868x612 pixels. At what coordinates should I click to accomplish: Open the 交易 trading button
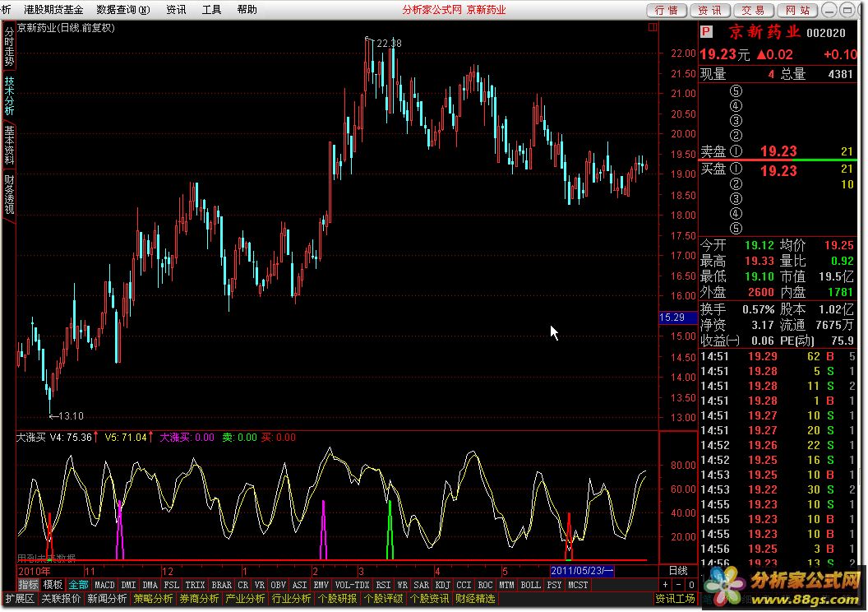pos(754,10)
